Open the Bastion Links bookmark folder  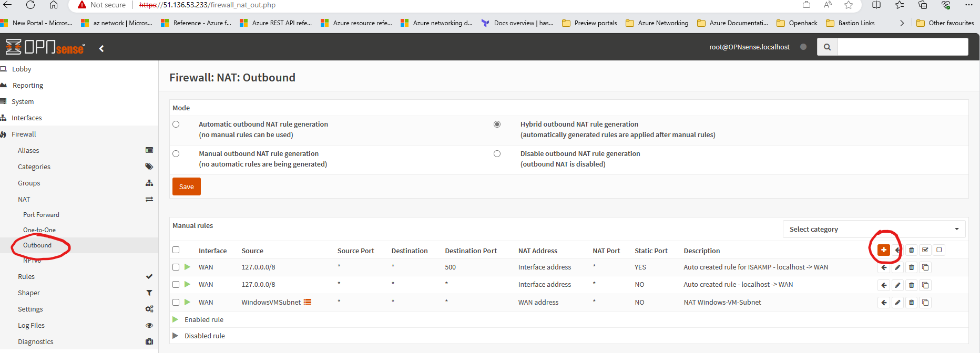click(x=850, y=23)
